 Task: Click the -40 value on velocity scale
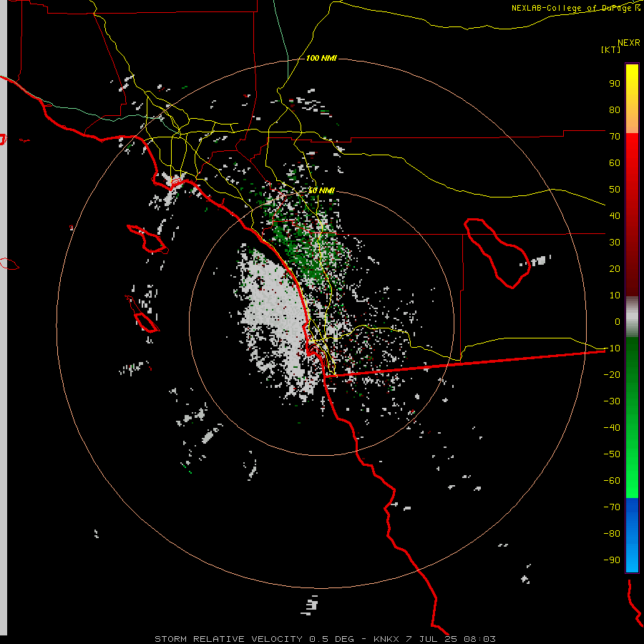tap(612, 428)
